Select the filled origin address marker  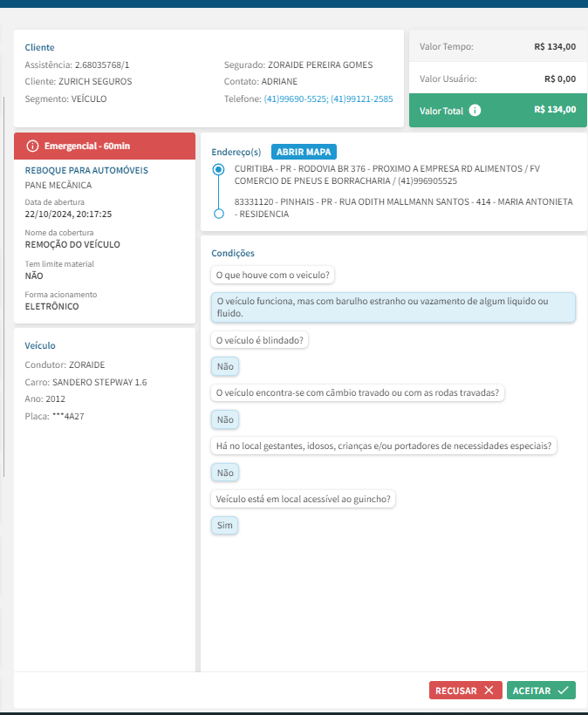click(219, 169)
